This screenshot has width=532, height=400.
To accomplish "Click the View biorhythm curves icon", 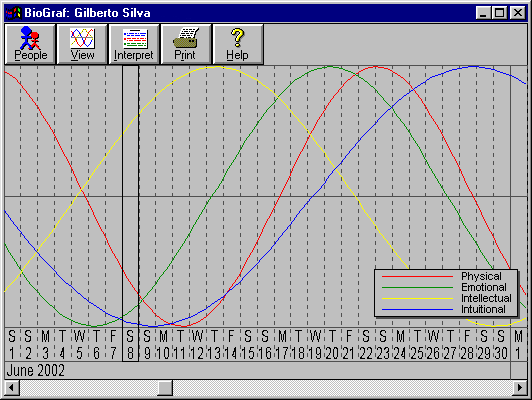I will (82, 38).
